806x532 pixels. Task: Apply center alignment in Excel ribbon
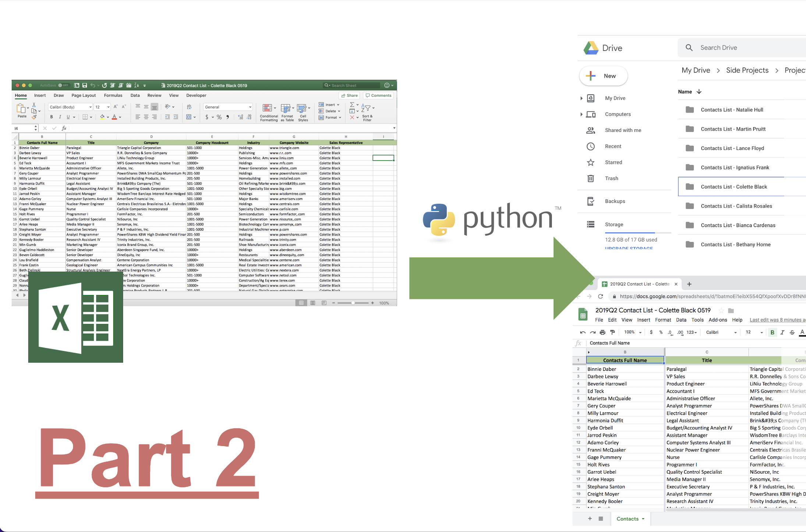click(146, 117)
